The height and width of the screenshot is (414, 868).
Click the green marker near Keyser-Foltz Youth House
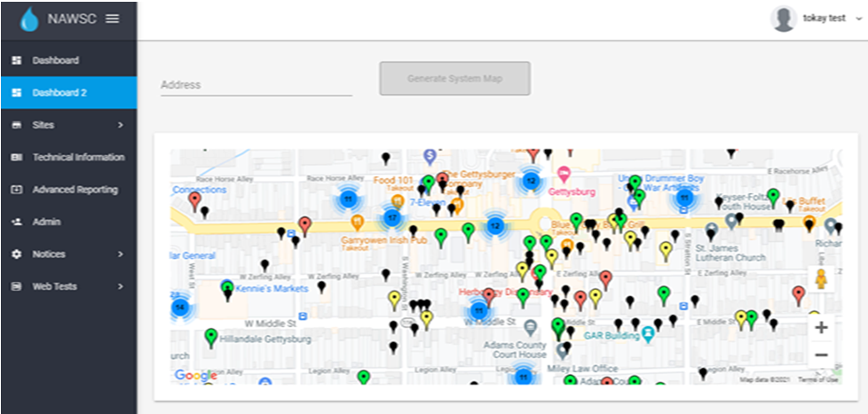tap(773, 198)
